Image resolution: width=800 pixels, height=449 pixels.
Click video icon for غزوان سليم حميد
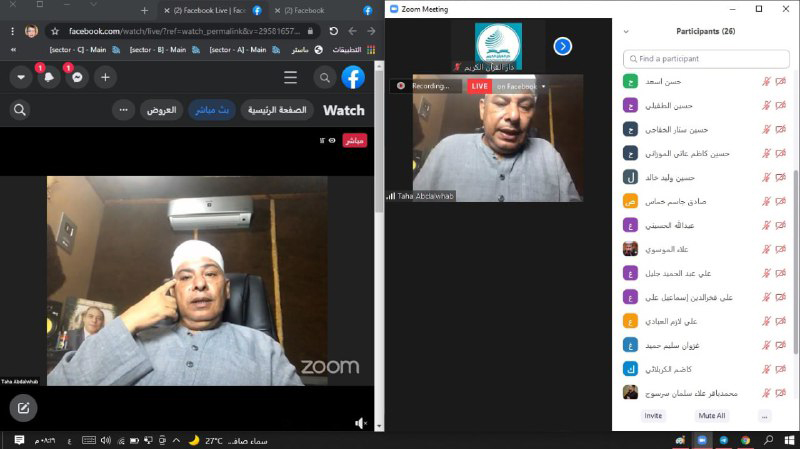781,345
